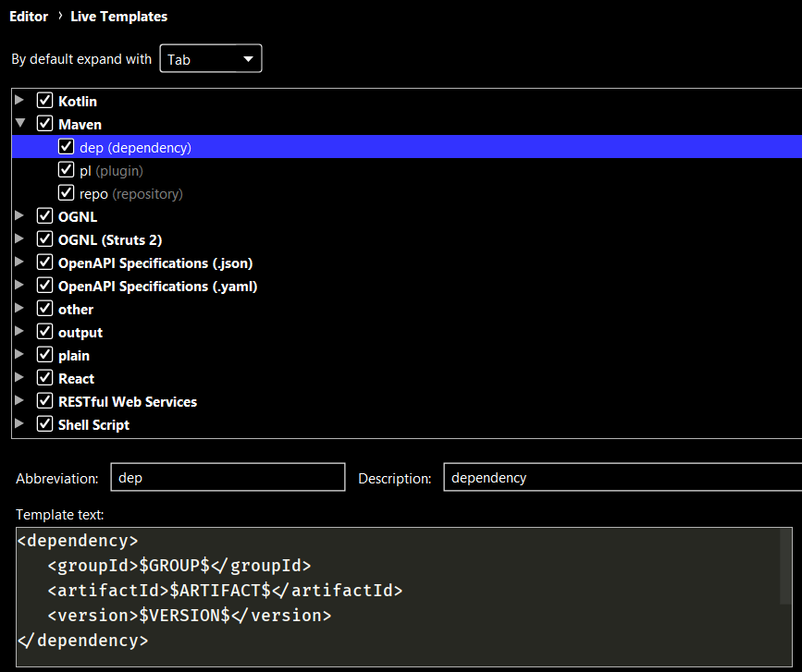Select the repo (repository) template
The height and width of the screenshot is (672, 802).
point(130,194)
